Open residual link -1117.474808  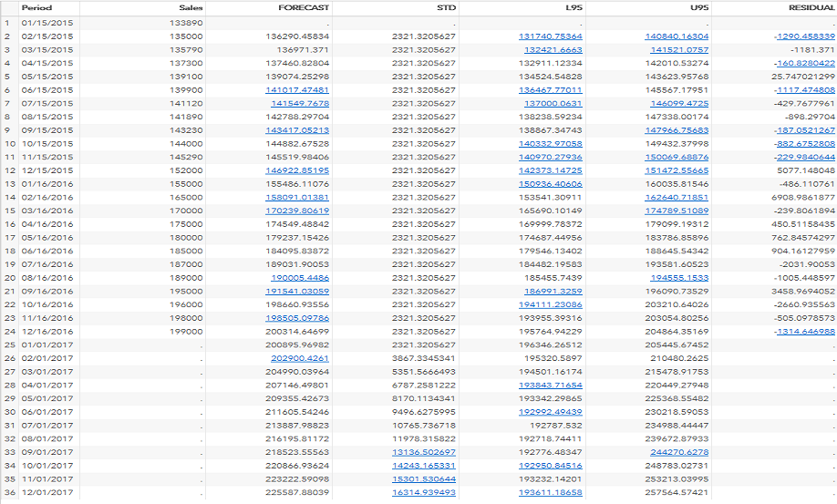point(804,90)
